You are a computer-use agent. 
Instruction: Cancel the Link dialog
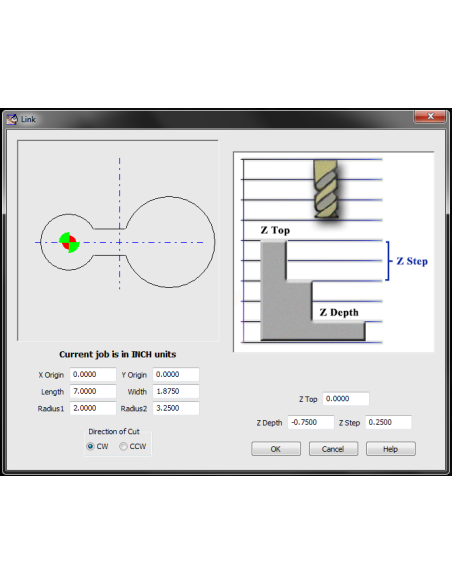pos(333,449)
